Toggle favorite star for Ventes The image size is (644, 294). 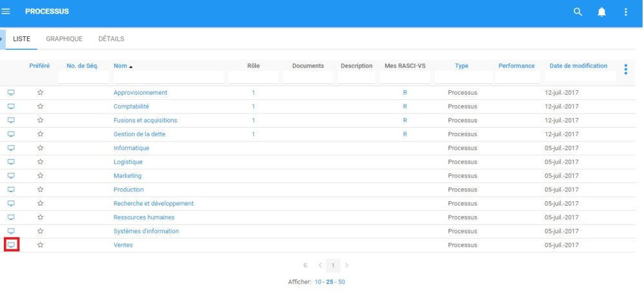(x=40, y=245)
